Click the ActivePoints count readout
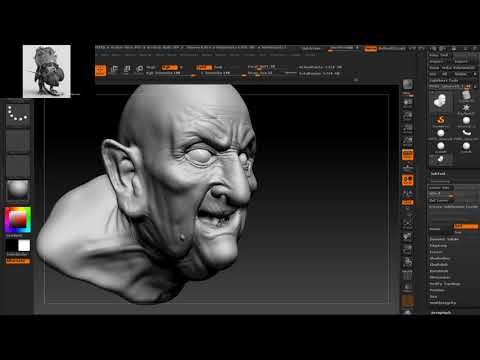Image resolution: width=480 pixels, height=360 pixels. 320,67
